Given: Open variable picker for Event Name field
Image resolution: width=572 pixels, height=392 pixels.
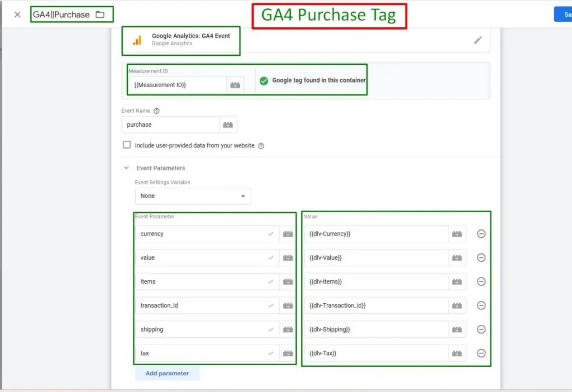Looking at the screenshot, I should coord(228,125).
